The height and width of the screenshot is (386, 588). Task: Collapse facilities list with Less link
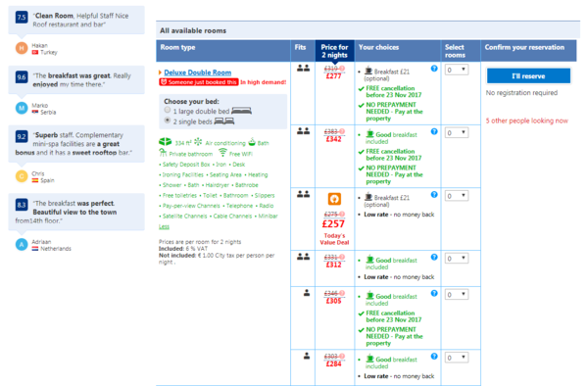(x=164, y=226)
